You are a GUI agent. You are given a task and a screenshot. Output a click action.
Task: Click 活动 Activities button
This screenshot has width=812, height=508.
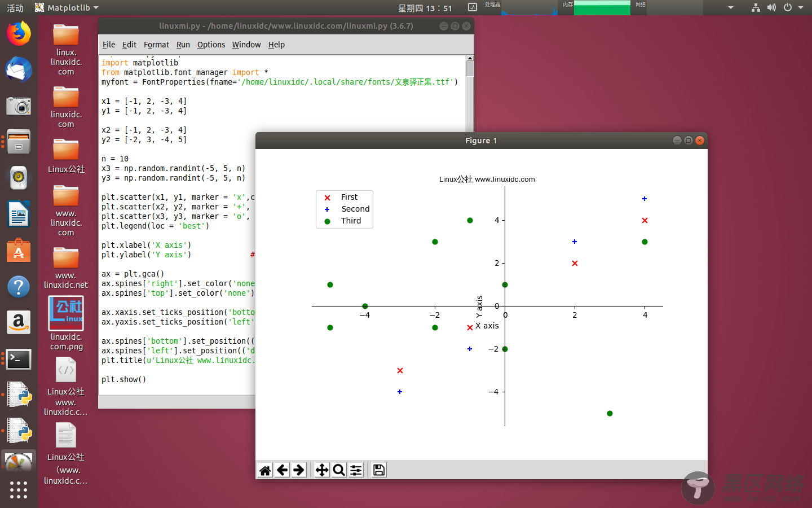(x=15, y=8)
